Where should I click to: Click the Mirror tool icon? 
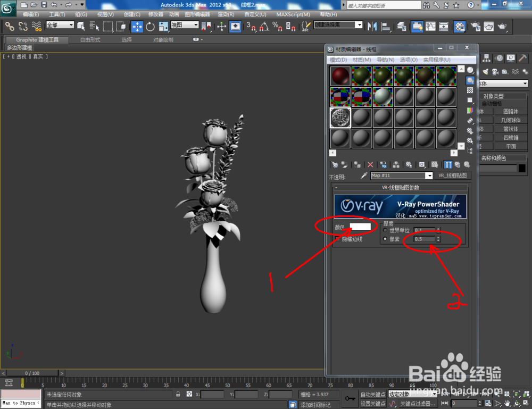point(372,27)
